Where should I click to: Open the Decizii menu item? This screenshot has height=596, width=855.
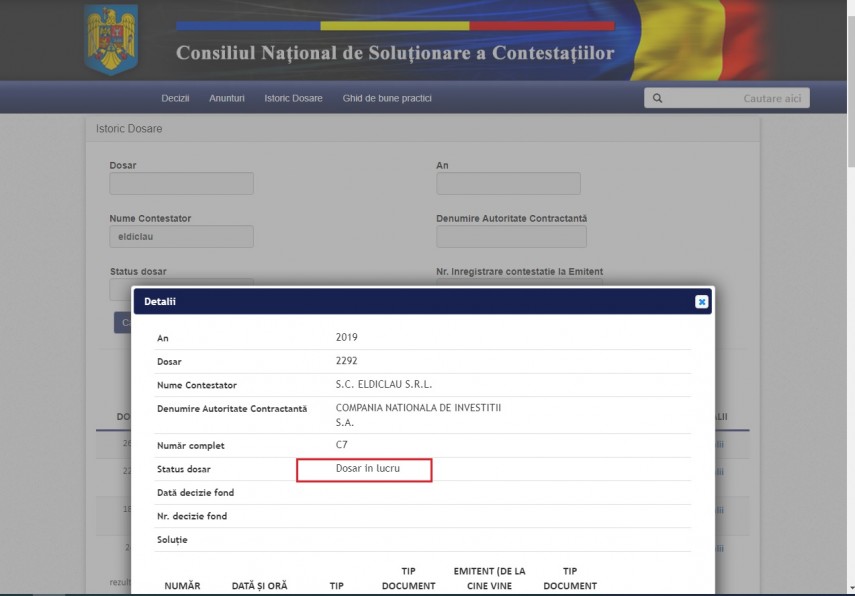175,98
